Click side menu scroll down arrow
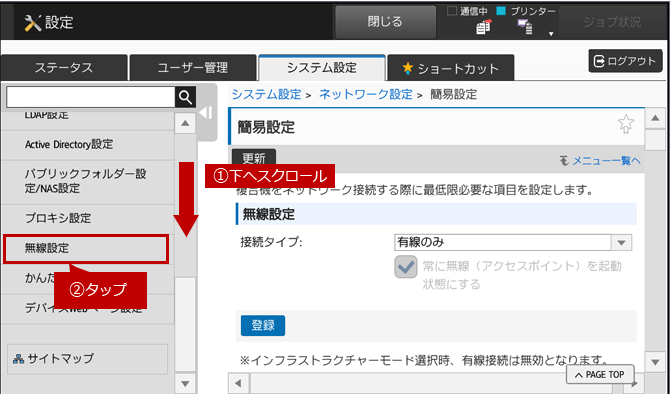 point(185,383)
